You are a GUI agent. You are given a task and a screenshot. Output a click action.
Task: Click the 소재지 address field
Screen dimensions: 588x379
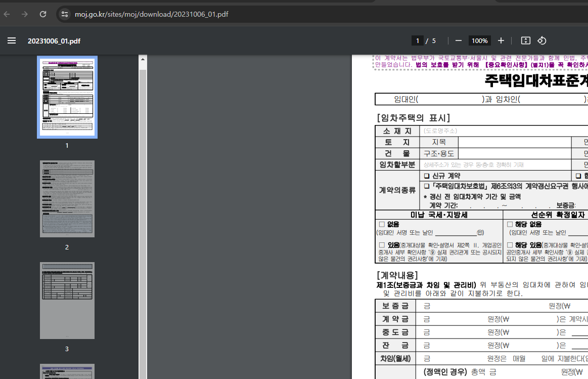(504, 131)
